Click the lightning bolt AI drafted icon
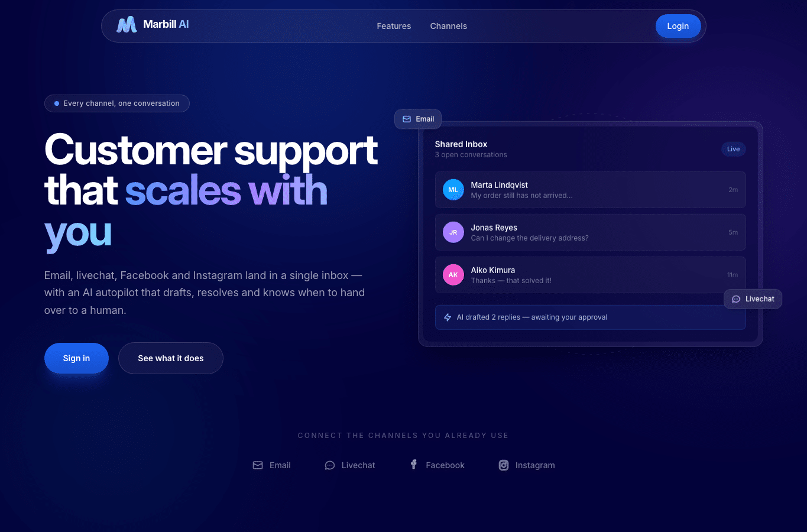 click(448, 317)
